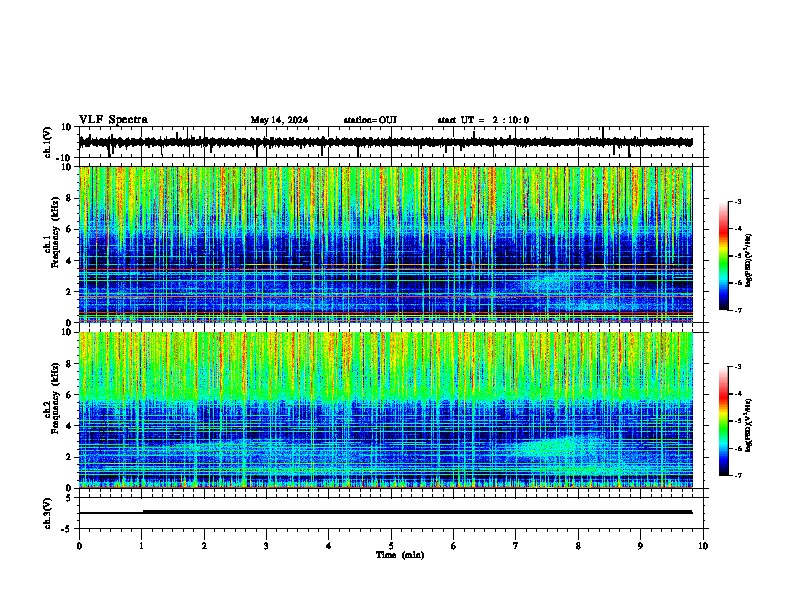Click the ch.2 spectrogram "6" kHz tick label

coord(70,394)
